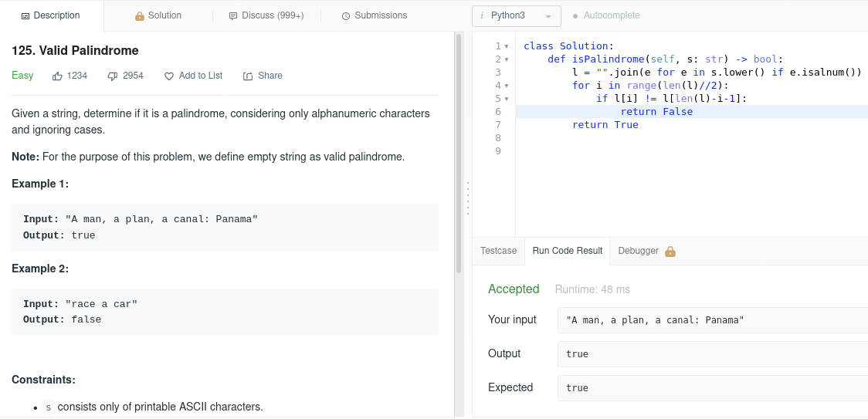This screenshot has width=868, height=419.
Task: Open the Submissions tab
Action: point(375,15)
